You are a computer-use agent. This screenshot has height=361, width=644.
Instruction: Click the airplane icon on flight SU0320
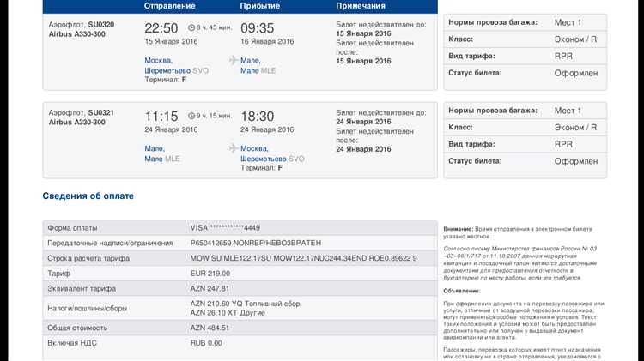click(x=233, y=60)
